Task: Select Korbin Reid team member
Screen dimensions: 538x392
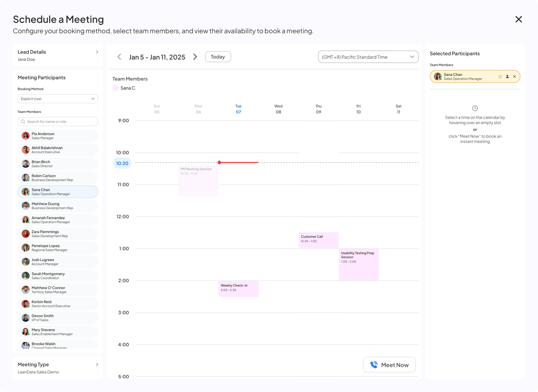Action: click(58, 304)
